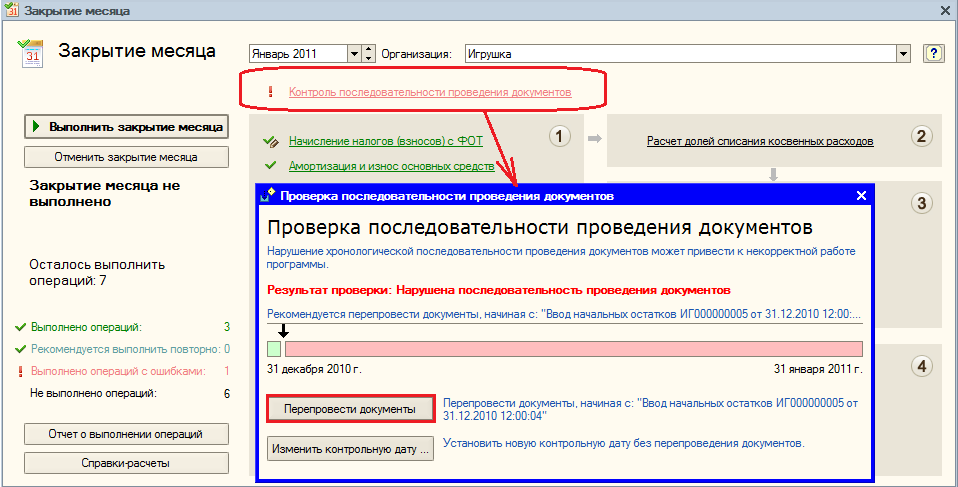Click the calendar icon beside Закрытие месяца heading

32,53
